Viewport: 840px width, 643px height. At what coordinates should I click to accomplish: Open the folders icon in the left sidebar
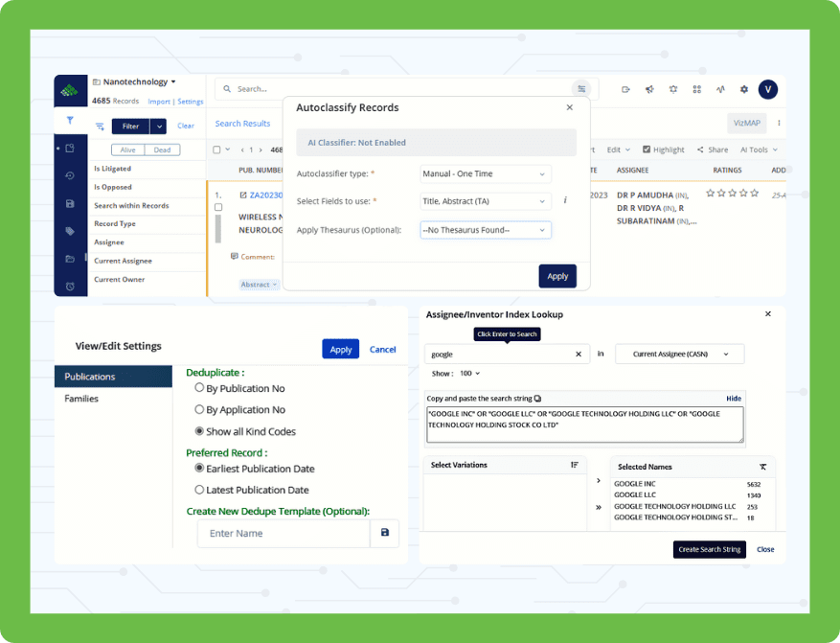pos(70,259)
